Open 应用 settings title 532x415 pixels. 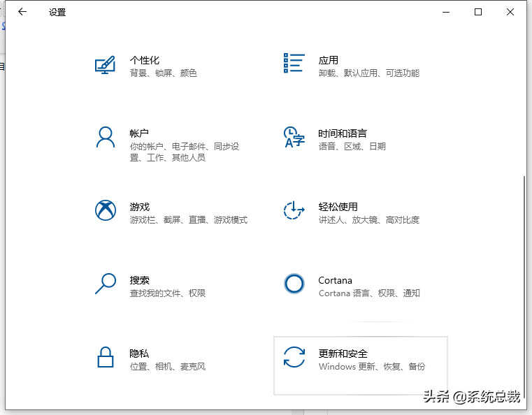[328, 60]
